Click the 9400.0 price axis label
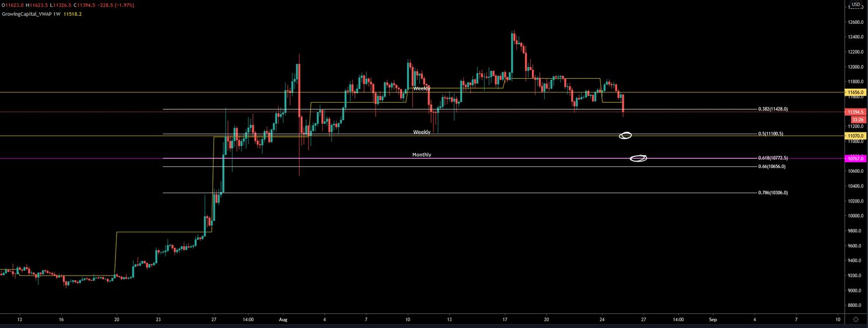The height and width of the screenshot is (328, 868). click(x=855, y=261)
